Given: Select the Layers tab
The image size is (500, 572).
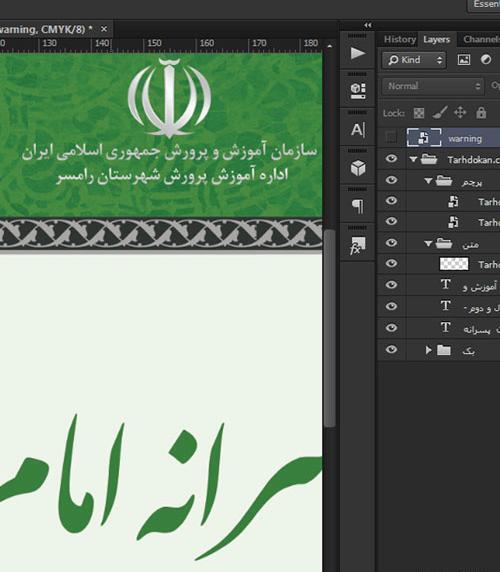Looking at the screenshot, I should pos(437,39).
